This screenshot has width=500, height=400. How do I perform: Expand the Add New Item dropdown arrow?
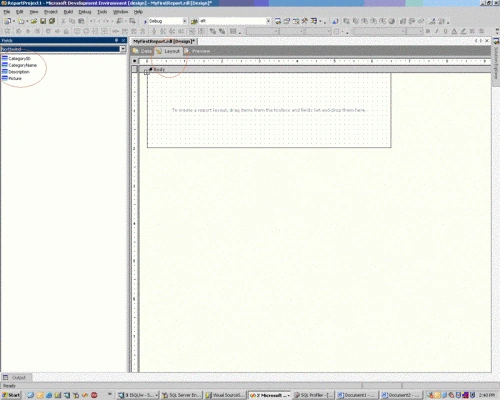click(x=27, y=21)
